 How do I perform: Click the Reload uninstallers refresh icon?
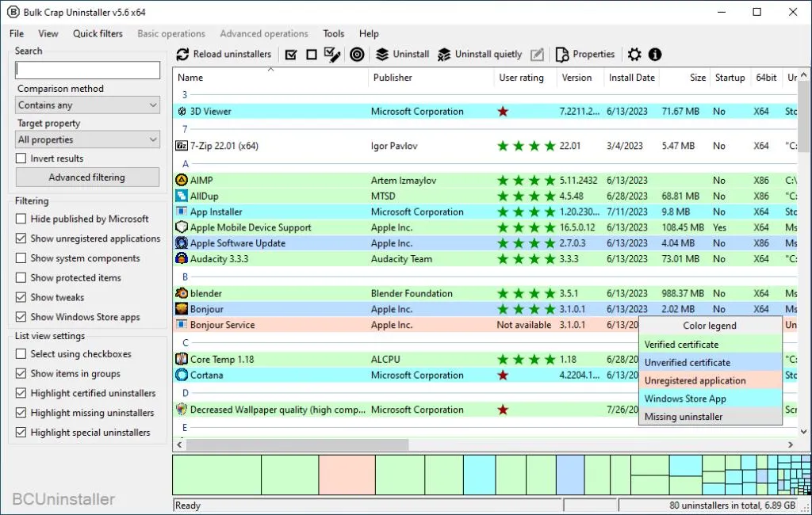(x=182, y=55)
